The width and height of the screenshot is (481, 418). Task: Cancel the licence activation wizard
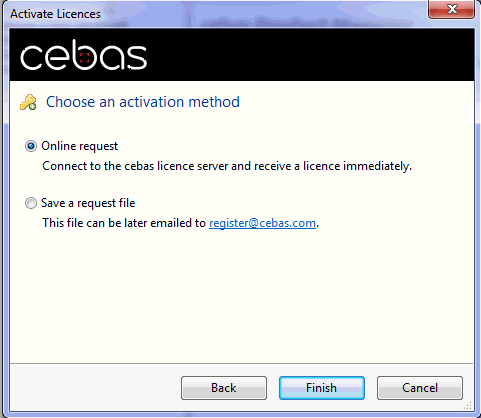tap(420, 388)
